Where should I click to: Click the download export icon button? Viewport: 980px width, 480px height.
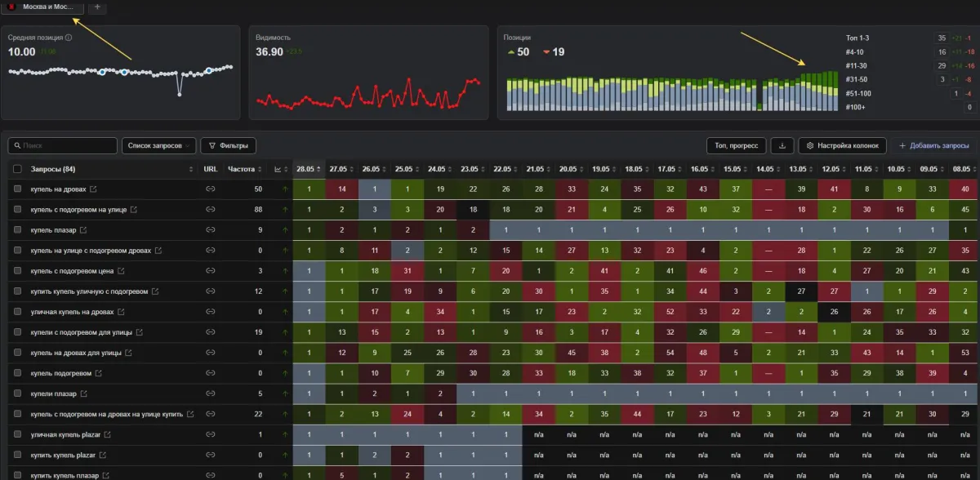(782, 145)
